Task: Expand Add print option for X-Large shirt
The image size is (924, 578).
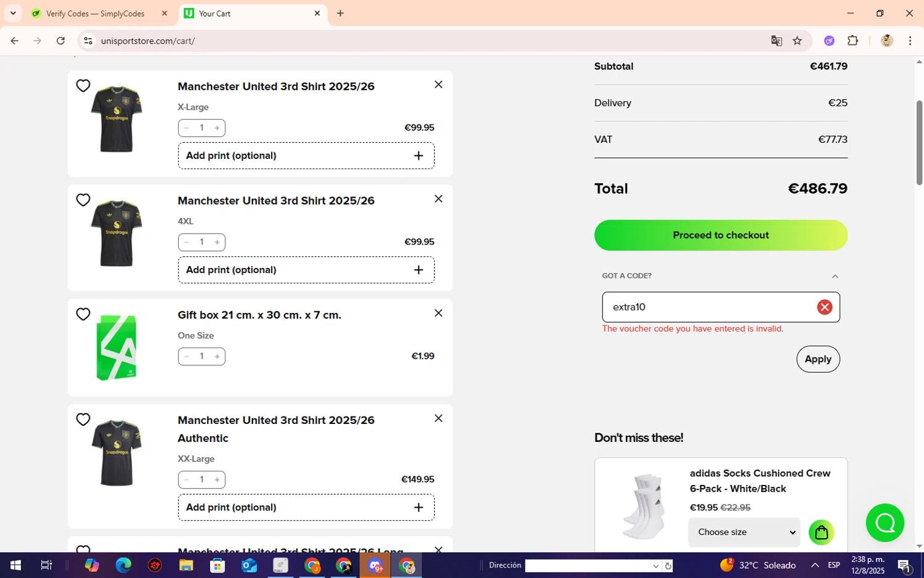Action: (306, 156)
